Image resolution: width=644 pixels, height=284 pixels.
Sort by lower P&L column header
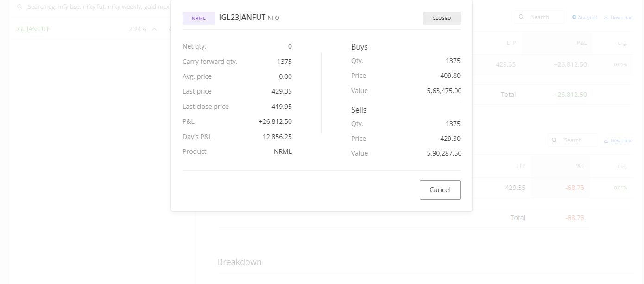click(579, 166)
